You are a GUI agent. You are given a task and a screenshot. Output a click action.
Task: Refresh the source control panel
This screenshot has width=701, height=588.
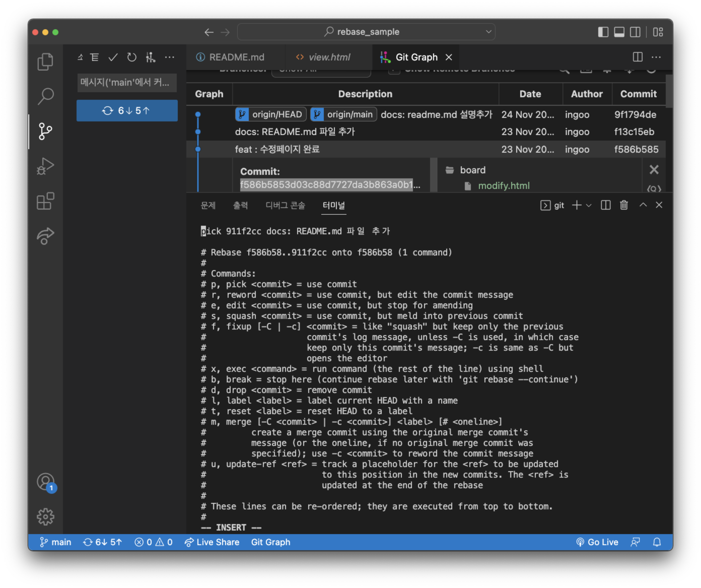coord(131,57)
